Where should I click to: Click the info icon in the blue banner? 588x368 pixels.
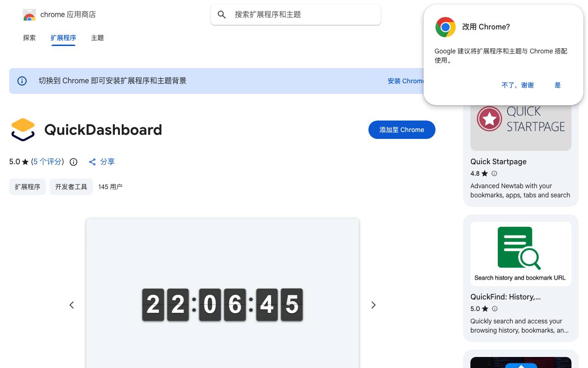pos(22,81)
